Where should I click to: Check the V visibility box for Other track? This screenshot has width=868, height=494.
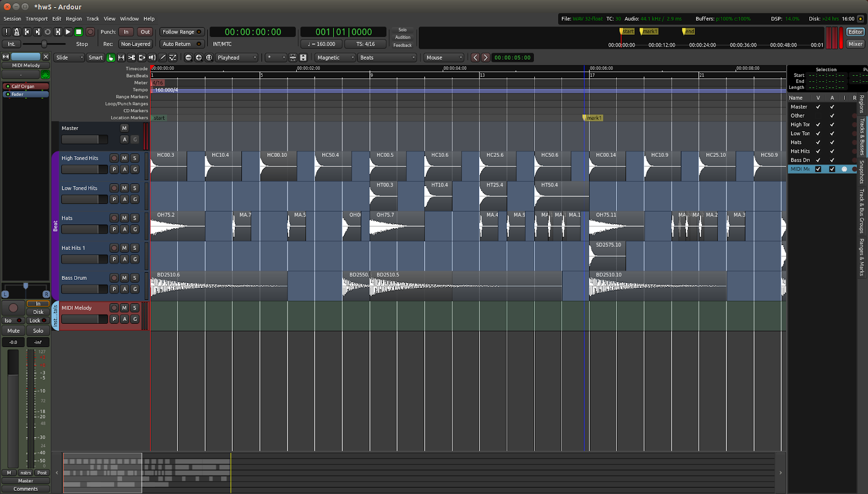[818, 116]
